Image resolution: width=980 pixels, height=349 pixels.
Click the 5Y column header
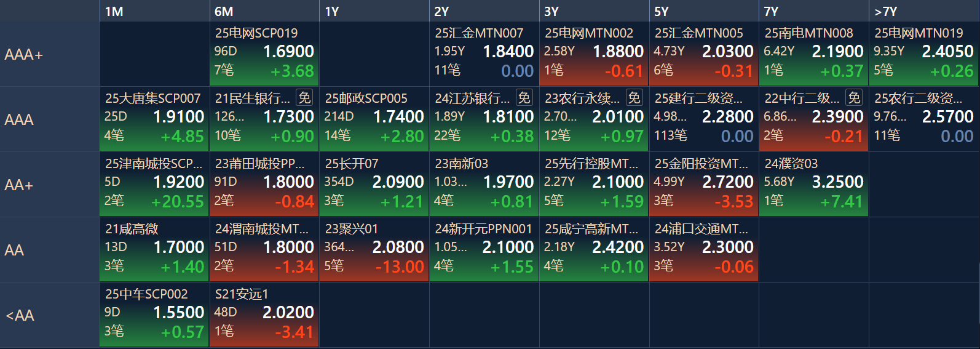705,11
